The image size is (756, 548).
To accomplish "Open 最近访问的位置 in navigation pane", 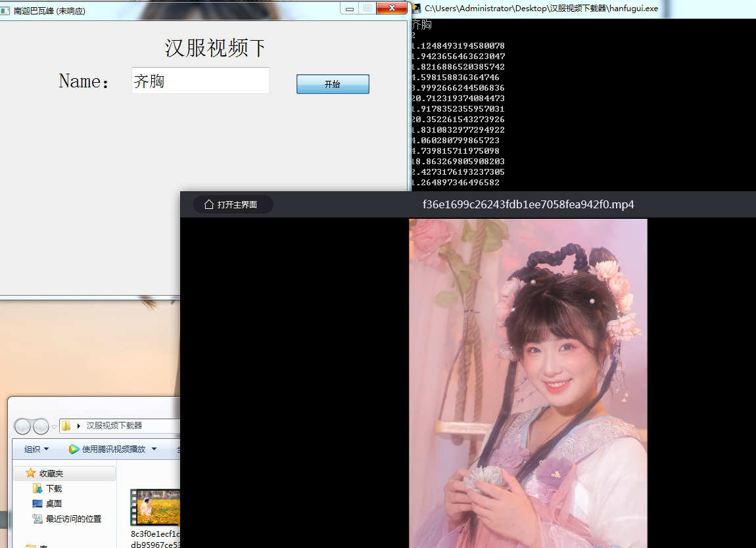I will [x=73, y=518].
